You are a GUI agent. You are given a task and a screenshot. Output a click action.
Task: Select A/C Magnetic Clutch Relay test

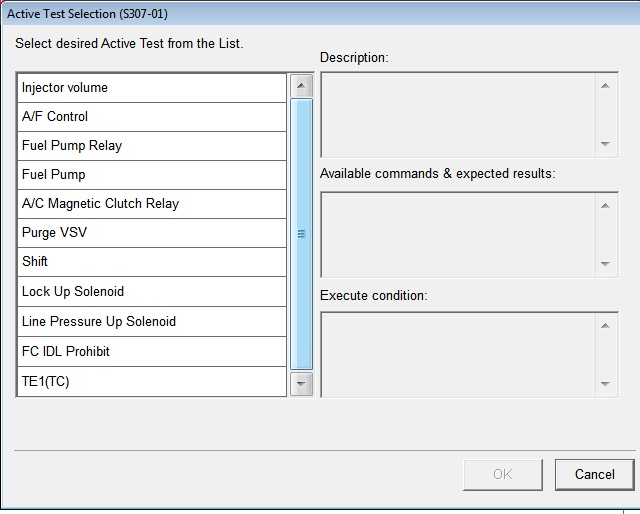[x=152, y=204]
